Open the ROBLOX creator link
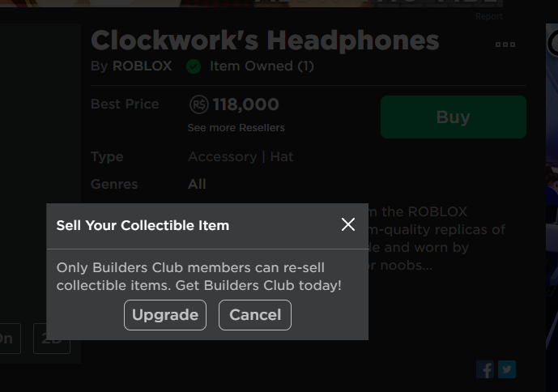 pos(143,66)
